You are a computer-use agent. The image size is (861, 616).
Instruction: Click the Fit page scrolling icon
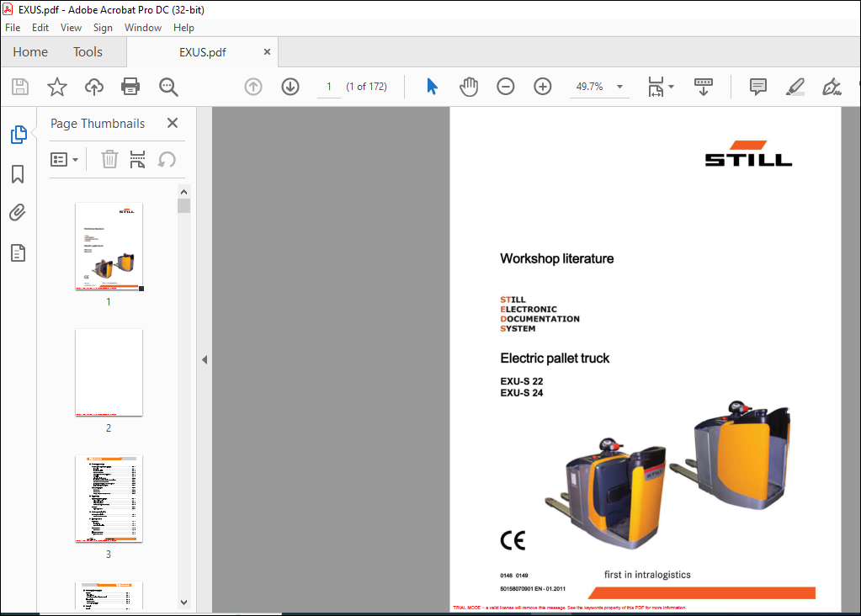[656, 87]
